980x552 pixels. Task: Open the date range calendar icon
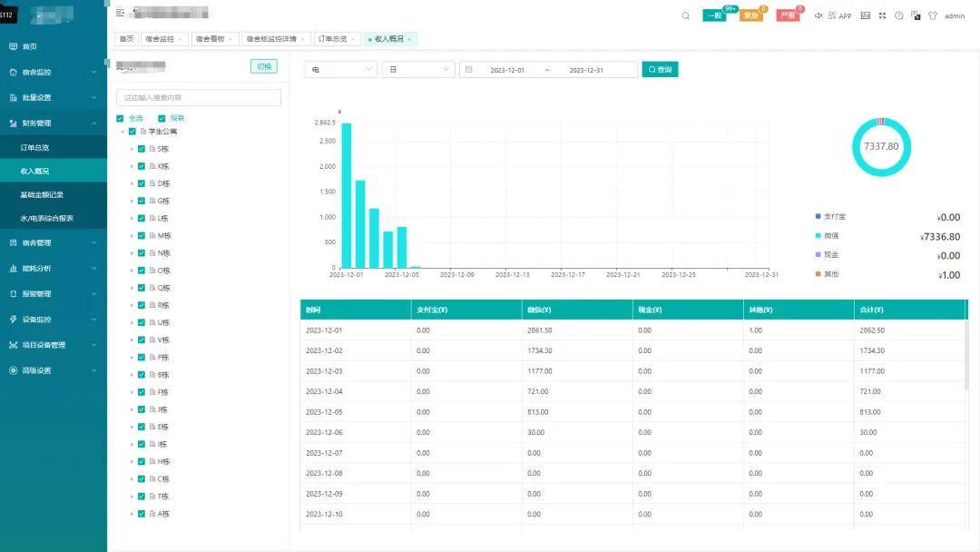pyautogui.click(x=469, y=69)
